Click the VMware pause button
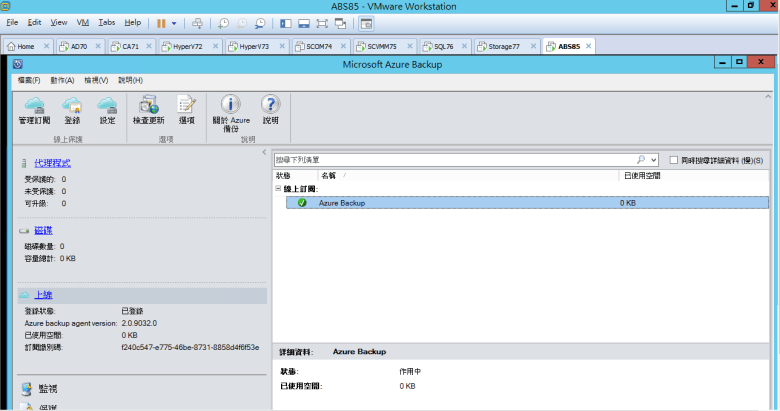This screenshot has width=780, height=411. [x=161, y=22]
